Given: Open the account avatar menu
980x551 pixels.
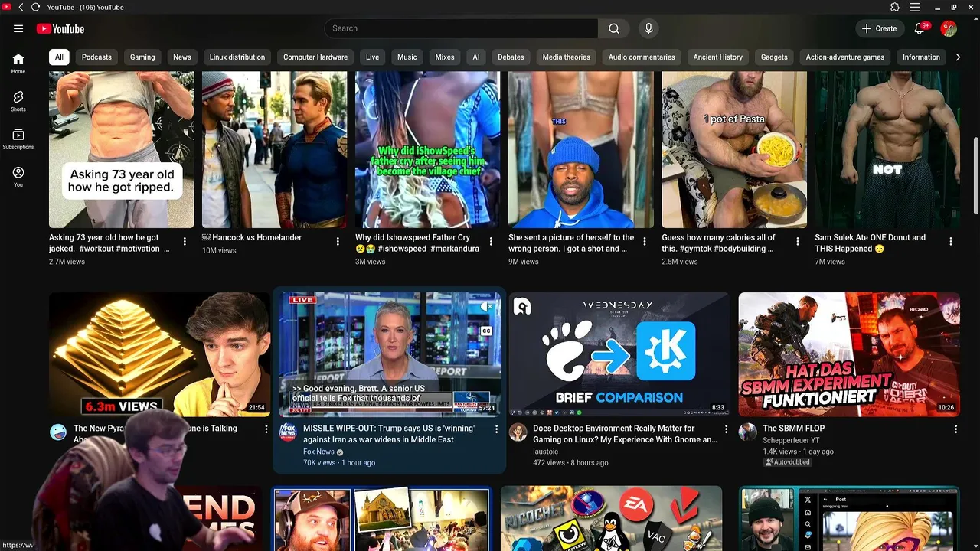Looking at the screenshot, I should coord(949,28).
